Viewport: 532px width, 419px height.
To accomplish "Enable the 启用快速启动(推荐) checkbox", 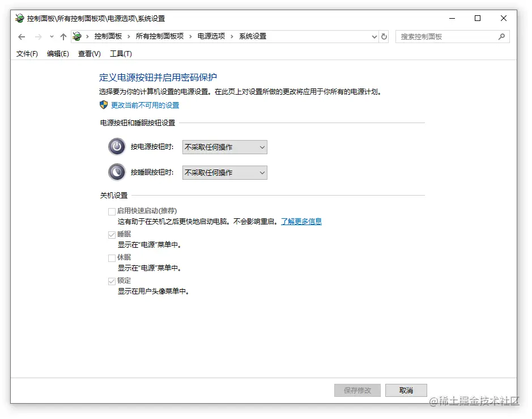I will tap(112, 211).
